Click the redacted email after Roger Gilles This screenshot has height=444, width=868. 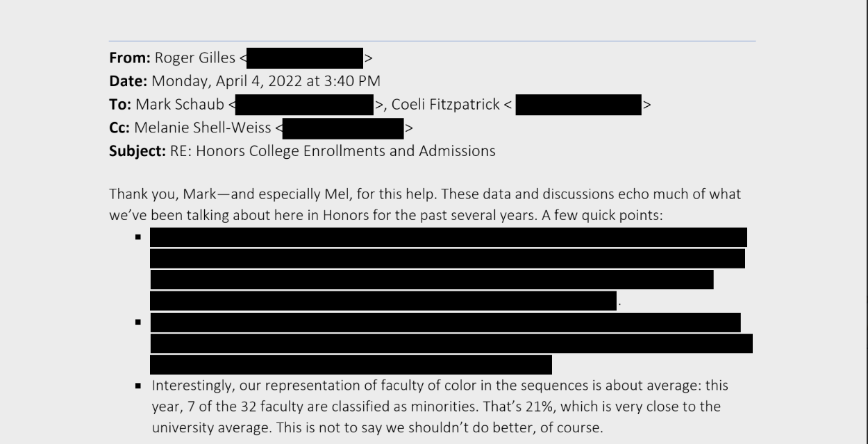[x=305, y=58]
